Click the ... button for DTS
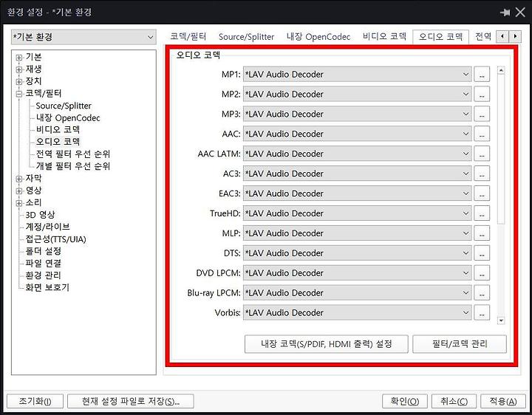 coord(482,253)
